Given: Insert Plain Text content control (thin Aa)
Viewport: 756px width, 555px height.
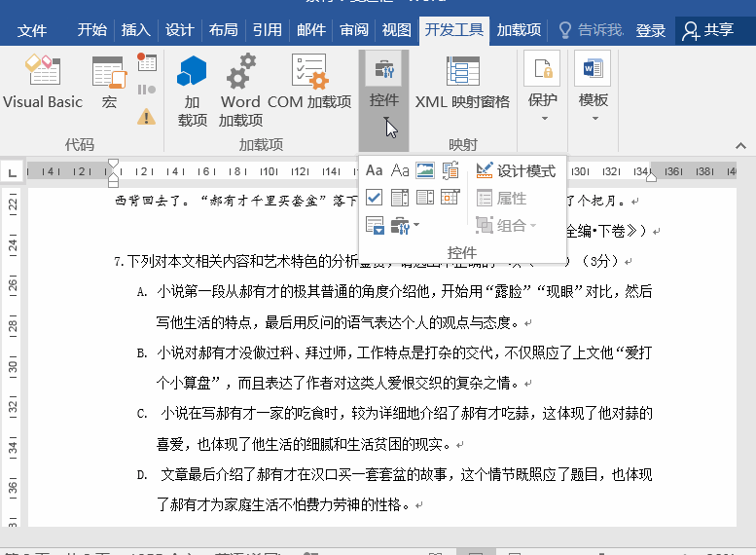Looking at the screenshot, I should click(400, 170).
